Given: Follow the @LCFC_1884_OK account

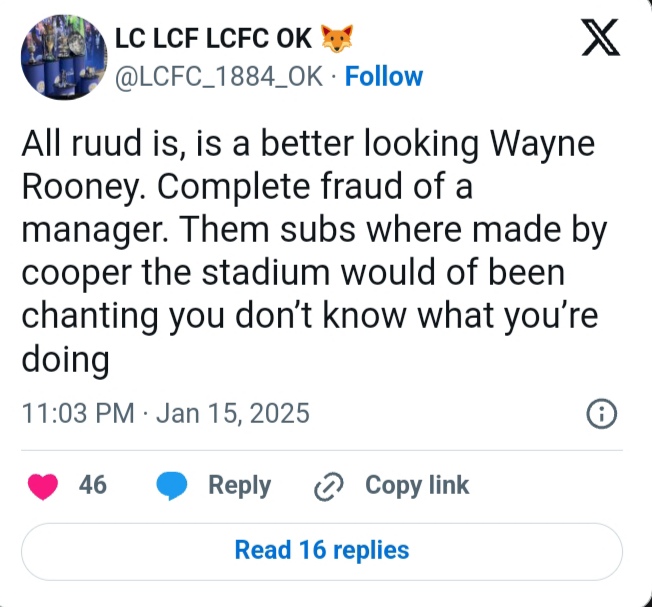Looking at the screenshot, I should point(384,76).
